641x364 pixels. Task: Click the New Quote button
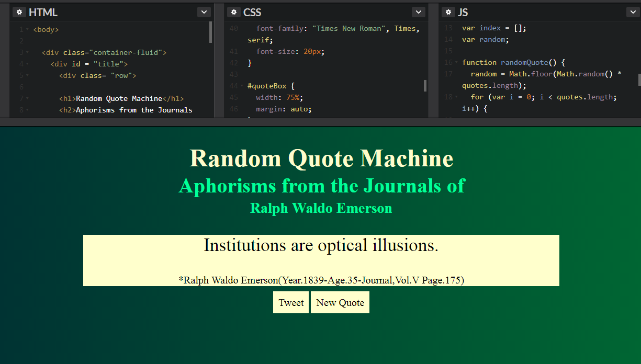click(x=340, y=302)
